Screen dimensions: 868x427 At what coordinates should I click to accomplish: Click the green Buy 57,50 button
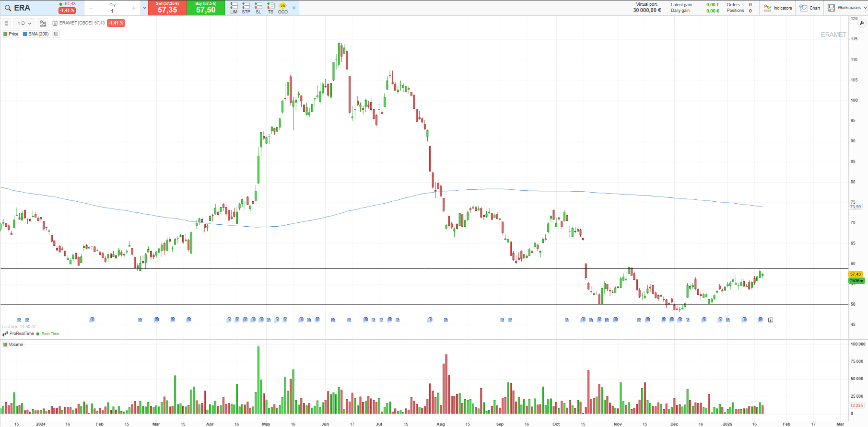206,8
